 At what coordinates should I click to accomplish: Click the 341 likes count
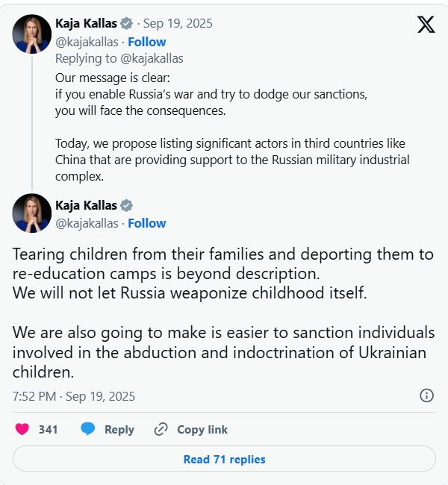[49, 429]
